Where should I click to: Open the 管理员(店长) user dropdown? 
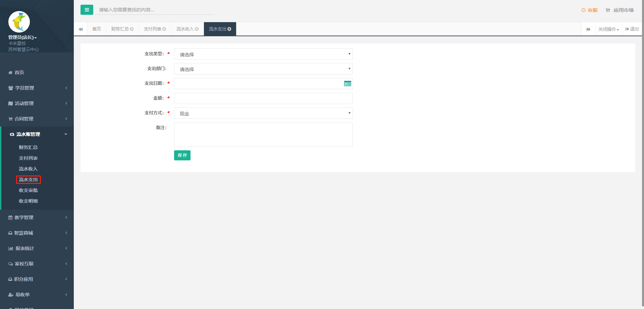point(22,38)
